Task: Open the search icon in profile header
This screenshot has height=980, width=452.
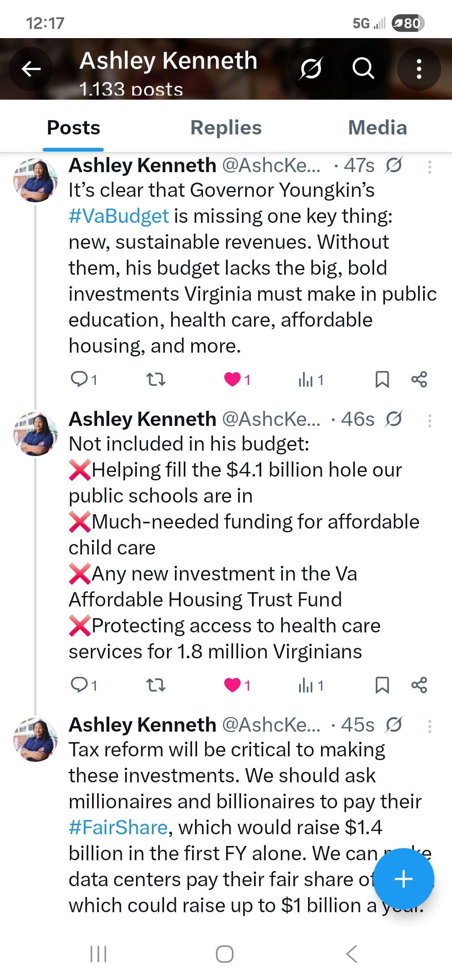Action: point(363,68)
